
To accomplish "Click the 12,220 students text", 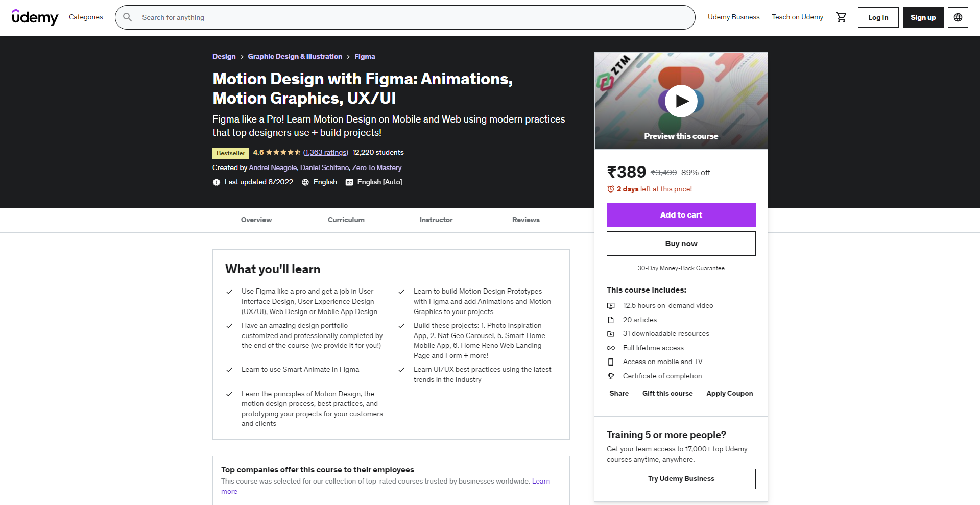I will click(378, 152).
